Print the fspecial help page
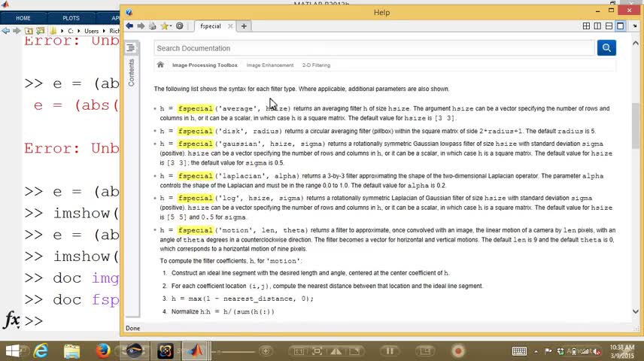Screen dimensions: 644x361 153,26
